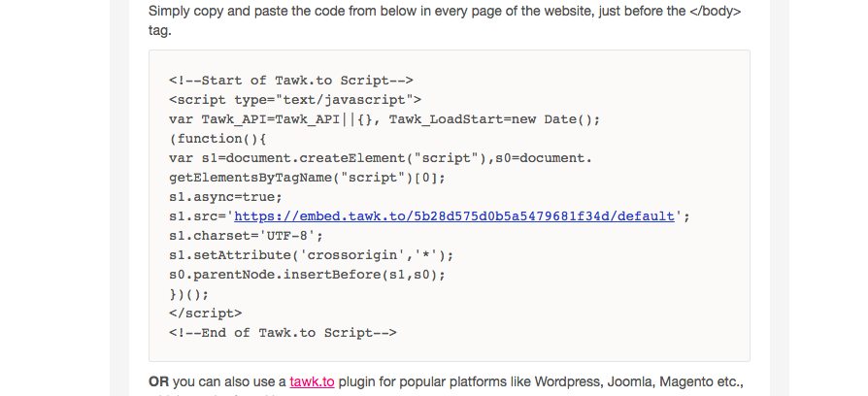Image resolution: width=868 pixels, height=396 pixels.
Task: Click the var s1=document.createElement line
Action: pyautogui.click(x=380, y=158)
